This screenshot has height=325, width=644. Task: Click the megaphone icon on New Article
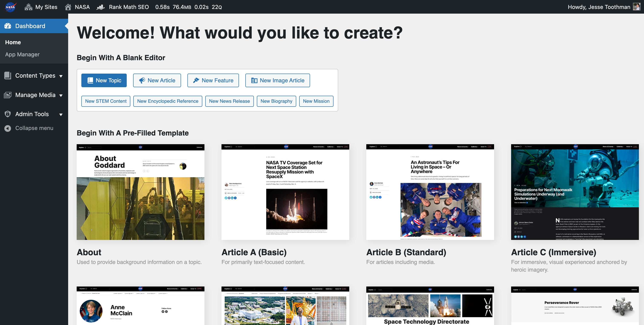tap(142, 80)
